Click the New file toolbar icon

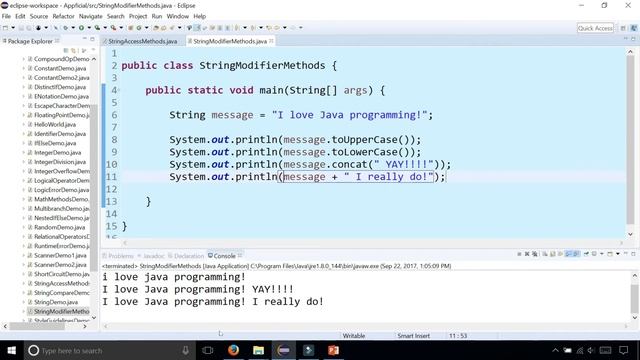[5, 28]
